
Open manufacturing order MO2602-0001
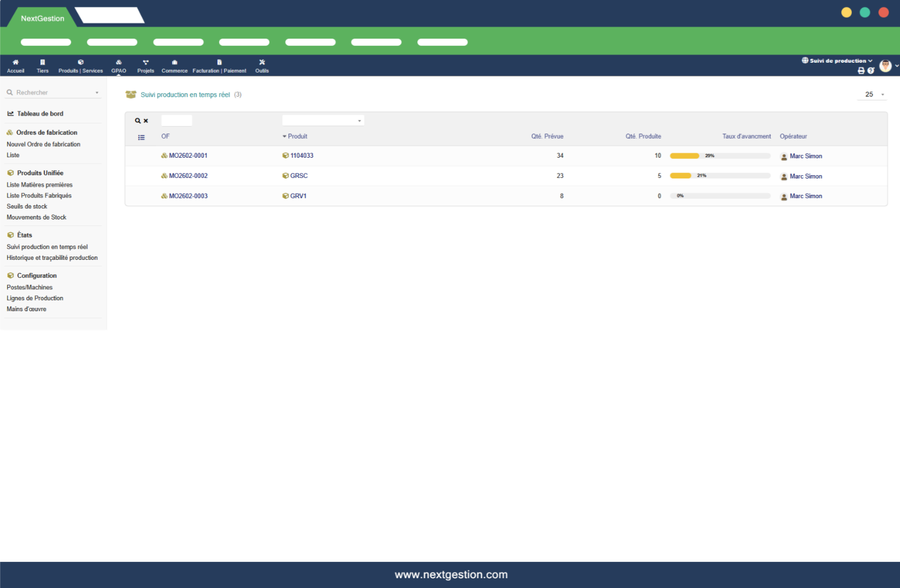click(x=188, y=156)
